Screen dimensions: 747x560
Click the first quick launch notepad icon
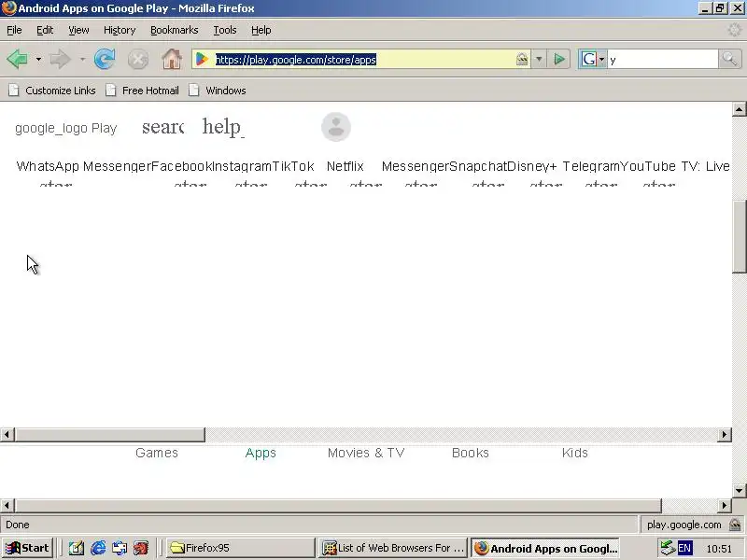[x=77, y=548]
